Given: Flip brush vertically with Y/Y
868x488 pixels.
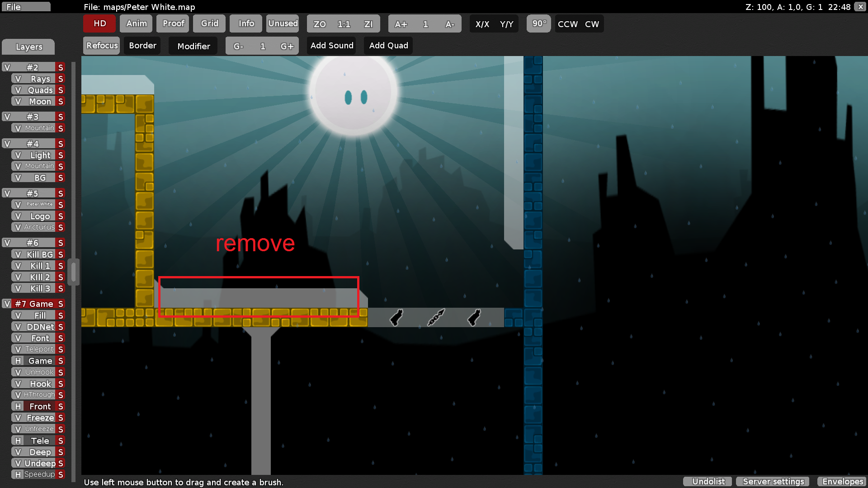Looking at the screenshot, I should click(506, 24).
